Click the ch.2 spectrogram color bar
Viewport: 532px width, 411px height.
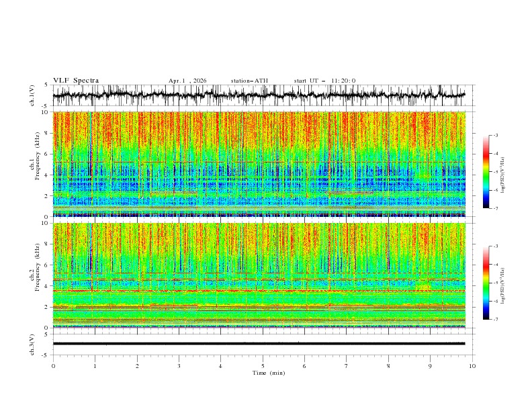point(486,283)
